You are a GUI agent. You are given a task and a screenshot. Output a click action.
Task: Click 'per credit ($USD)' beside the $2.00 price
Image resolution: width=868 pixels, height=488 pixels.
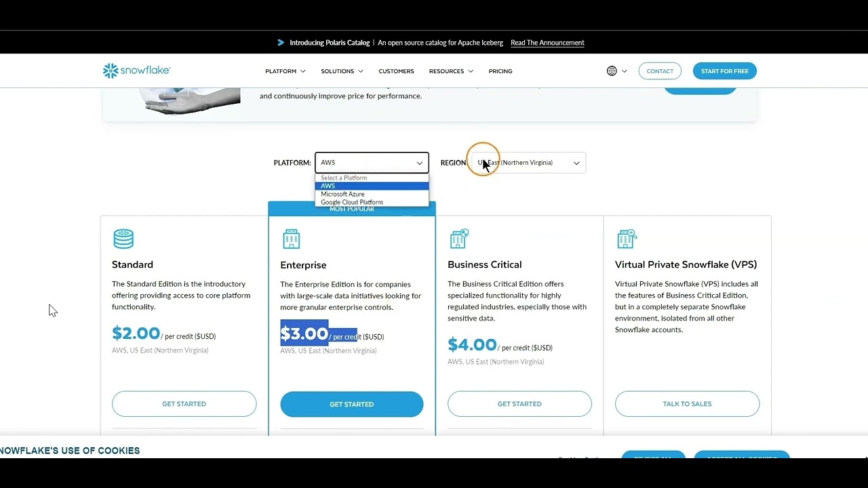(x=191, y=336)
